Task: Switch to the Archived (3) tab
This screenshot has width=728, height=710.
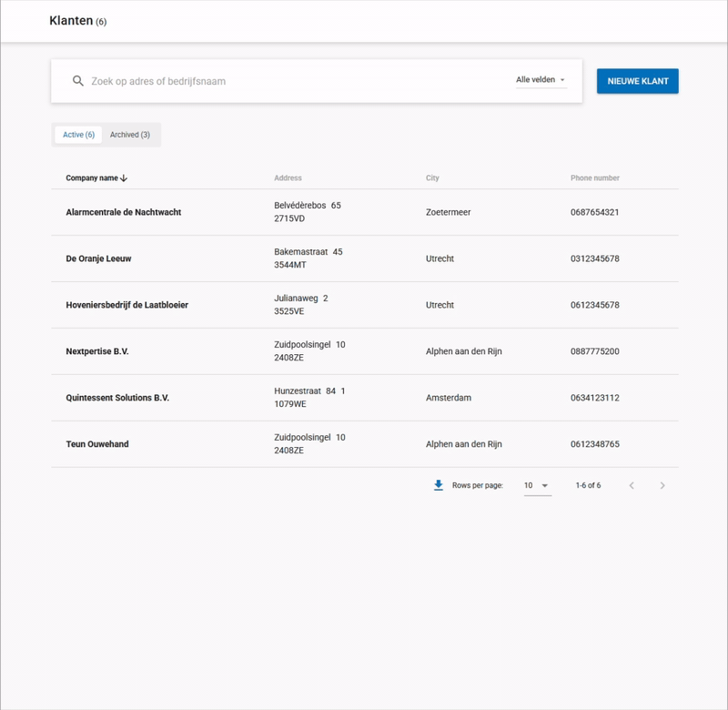Action: click(x=130, y=135)
